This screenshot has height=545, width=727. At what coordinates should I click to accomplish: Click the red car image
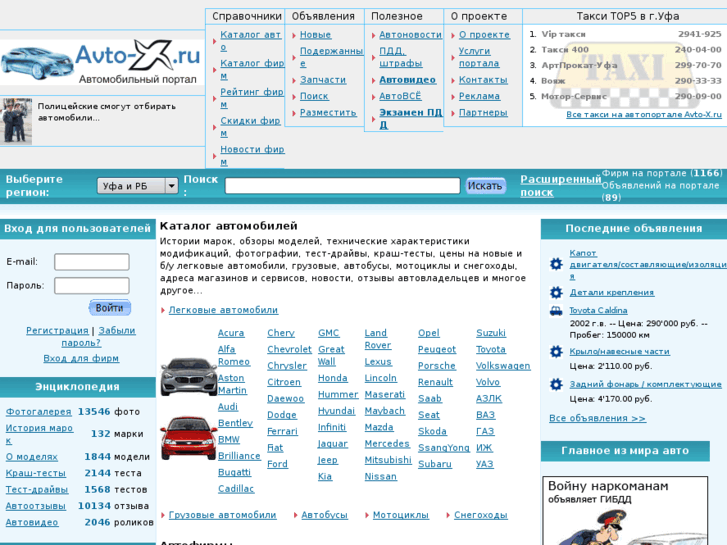click(x=189, y=438)
